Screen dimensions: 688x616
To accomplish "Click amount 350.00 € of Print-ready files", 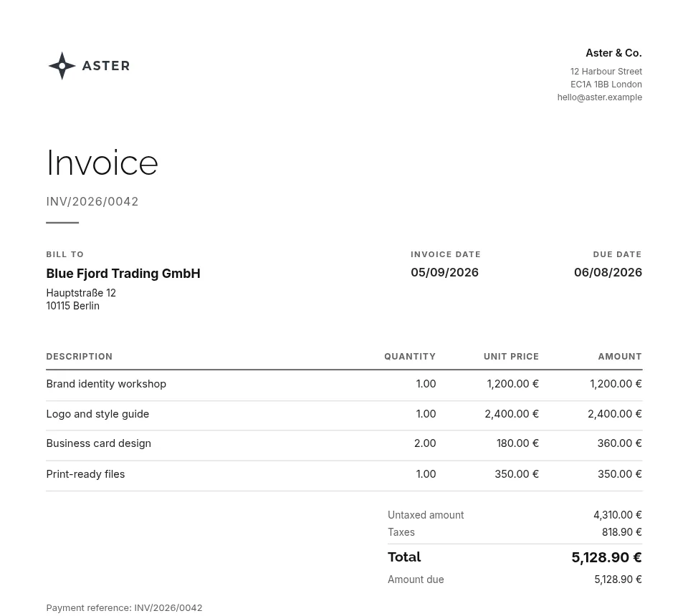I will coord(619,474).
